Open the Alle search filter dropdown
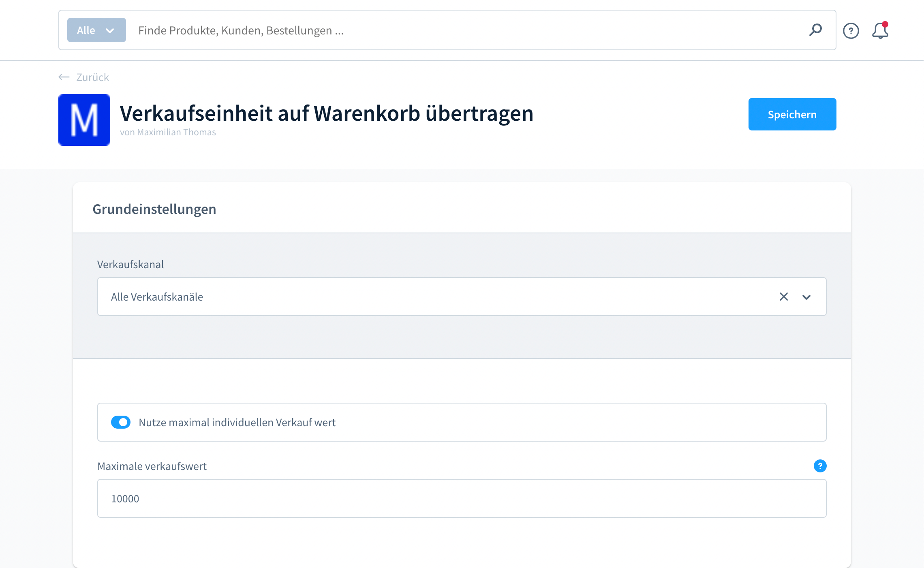This screenshot has width=924, height=568. tap(96, 30)
